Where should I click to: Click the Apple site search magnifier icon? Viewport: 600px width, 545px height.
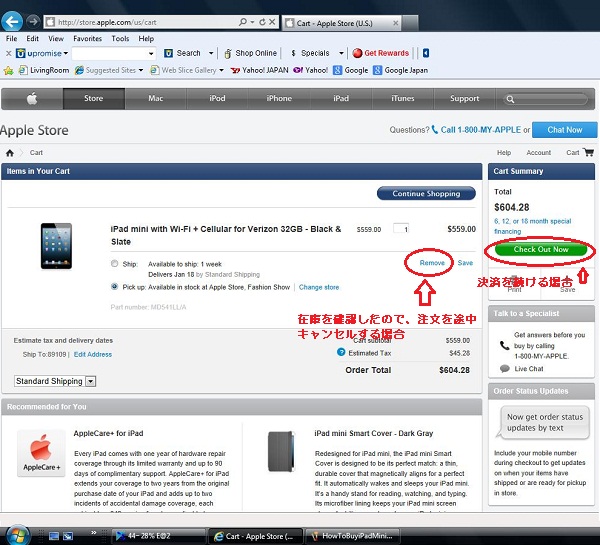click(510, 99)
